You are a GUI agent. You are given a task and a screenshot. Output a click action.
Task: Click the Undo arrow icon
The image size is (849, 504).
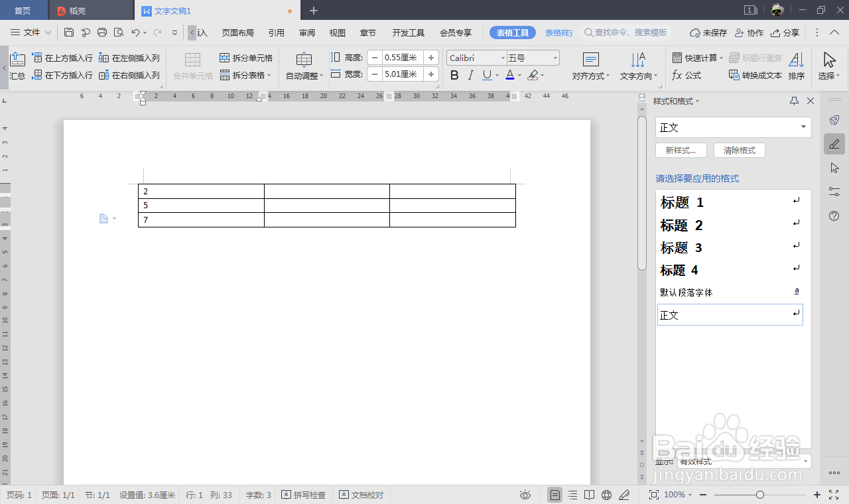pyautogui.click(x=135, y=32)
